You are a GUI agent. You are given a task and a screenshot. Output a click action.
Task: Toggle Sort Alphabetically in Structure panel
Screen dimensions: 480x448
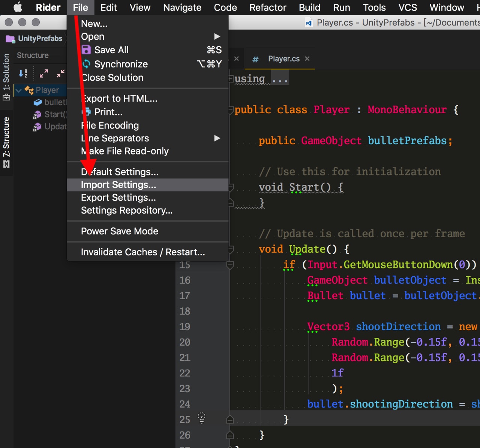(x=23, y=73)
